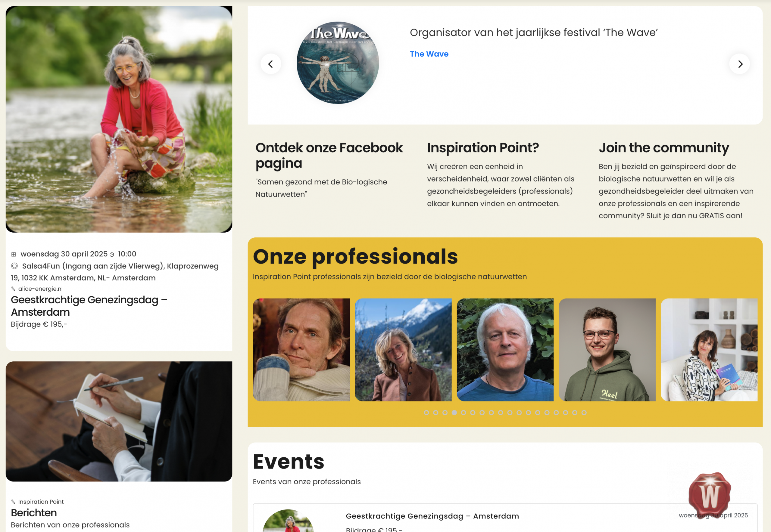Click the 'Events' section heading
Screen dimensions: 771x532
(x=289, y=461)
